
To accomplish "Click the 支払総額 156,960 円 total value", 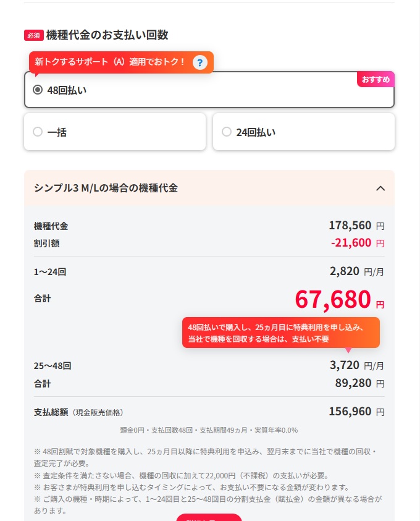I will click(x=356, y=412).
